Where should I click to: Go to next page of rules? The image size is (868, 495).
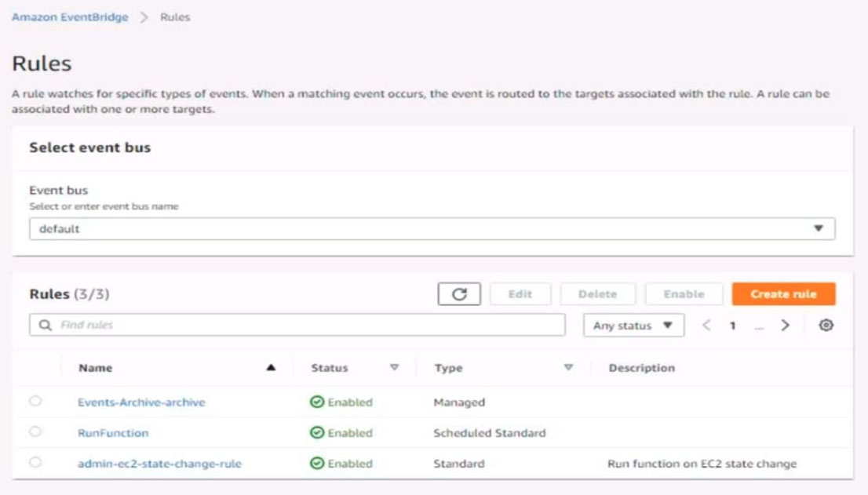(x=785, y=326)
